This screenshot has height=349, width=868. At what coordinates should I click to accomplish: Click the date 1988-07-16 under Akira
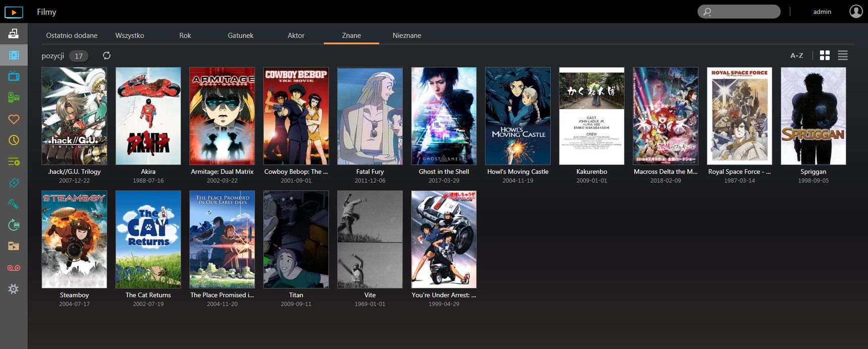[x=148, y=181]
